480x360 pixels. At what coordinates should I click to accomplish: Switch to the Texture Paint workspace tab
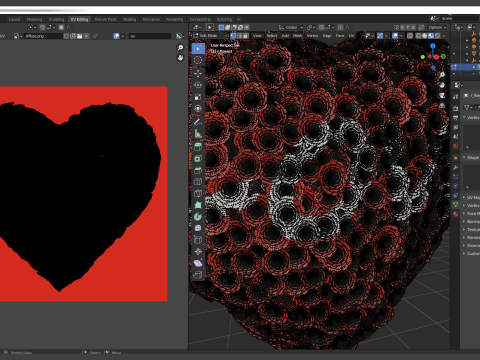[105, 19]
